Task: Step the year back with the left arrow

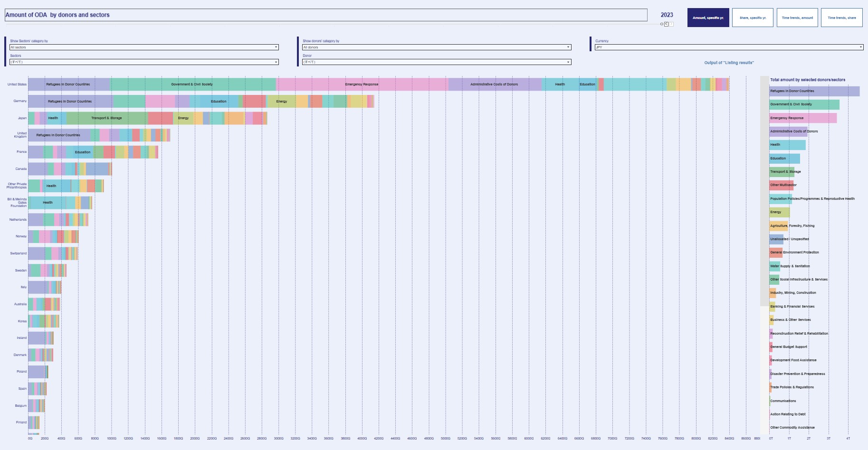Action: (x=666, y=24)
